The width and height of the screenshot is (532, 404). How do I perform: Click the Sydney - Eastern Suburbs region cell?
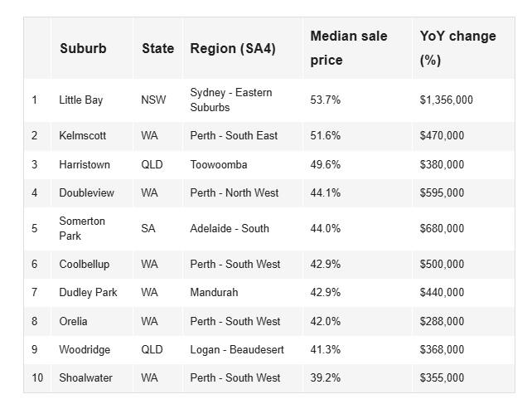[x=231, y=100]
